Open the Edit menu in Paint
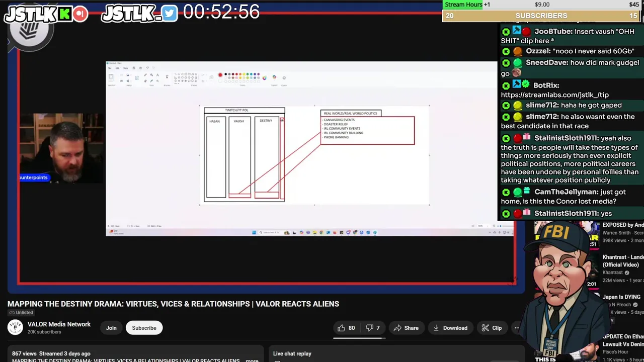Image resolution: width=644 pixels, height=362 pixels. tap(117, 68)
